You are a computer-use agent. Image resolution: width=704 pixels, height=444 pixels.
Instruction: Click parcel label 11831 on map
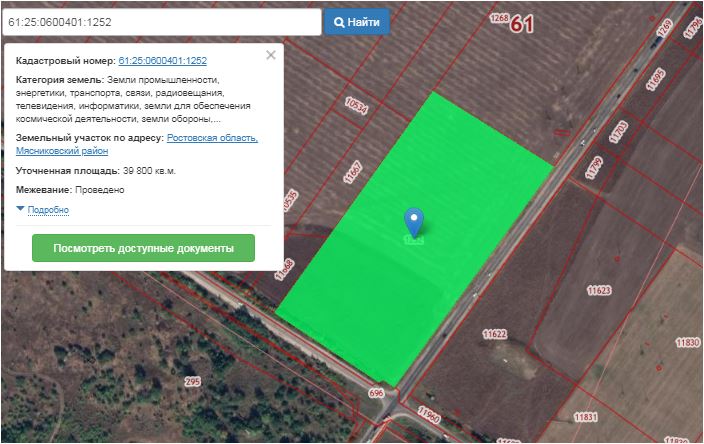click(x=586, y=416)
